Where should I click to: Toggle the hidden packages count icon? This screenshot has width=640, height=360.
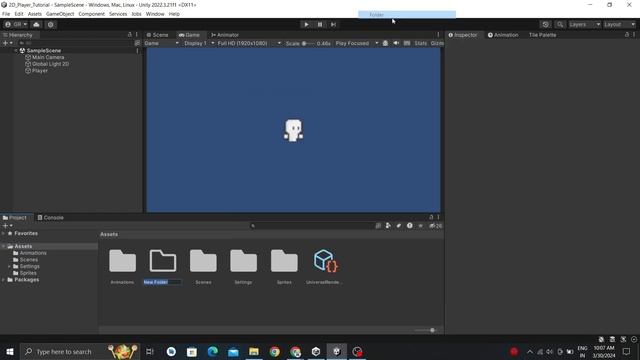pyautogui.click(x=436, y=226)
